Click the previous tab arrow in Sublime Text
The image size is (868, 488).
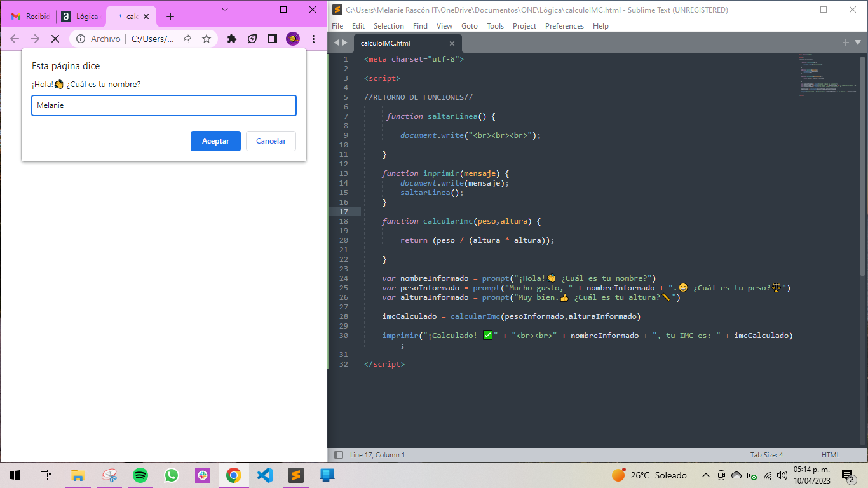(336, 43)
